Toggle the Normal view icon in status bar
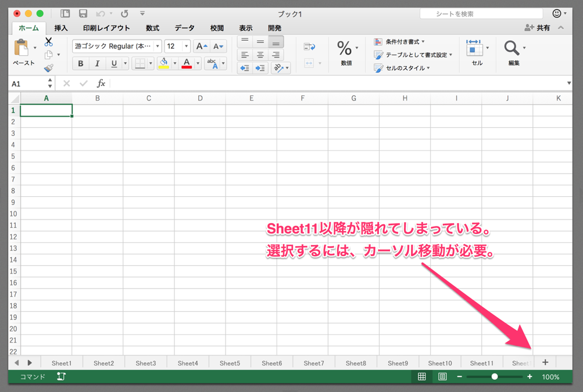The width and height of the screenshot is (583, 392). tap(421, 376)
